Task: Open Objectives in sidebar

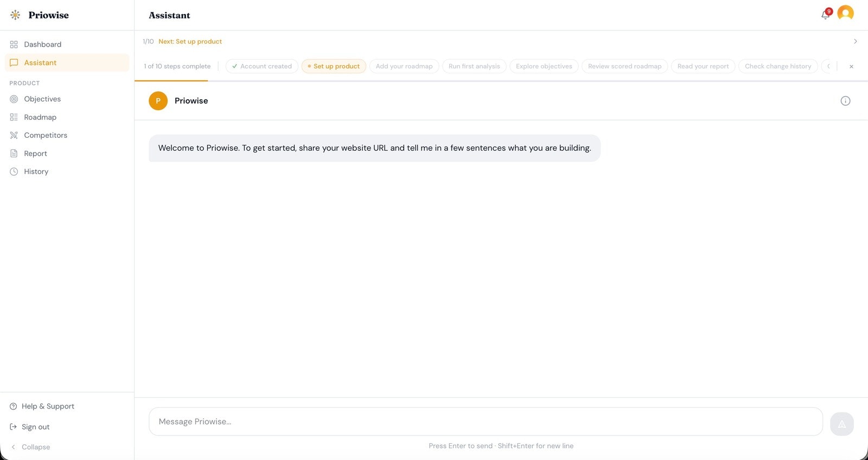Action: (67, 99)
